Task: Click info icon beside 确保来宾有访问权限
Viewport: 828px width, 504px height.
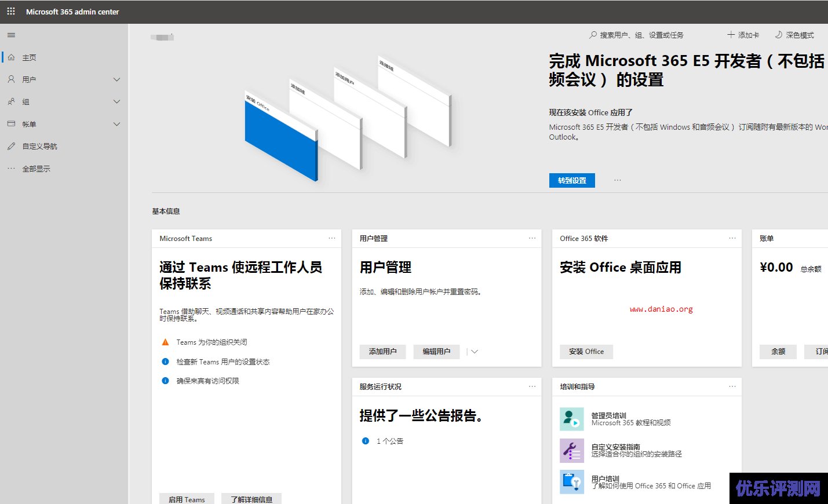Action: coord(165,381)
